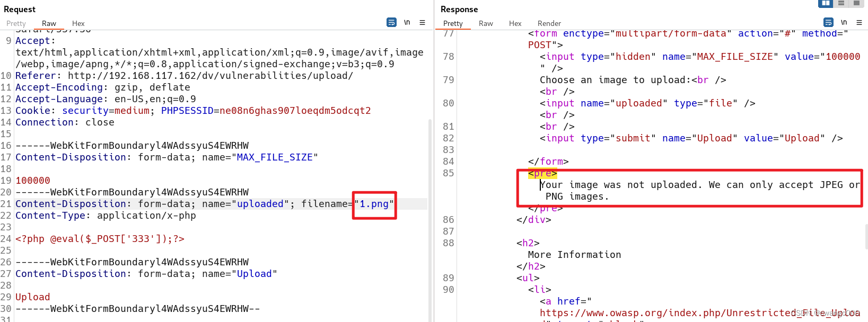The width and height of the screenshot is (868, 322).
Task: Open the Hex tab in Request panel
Action: 78,23
